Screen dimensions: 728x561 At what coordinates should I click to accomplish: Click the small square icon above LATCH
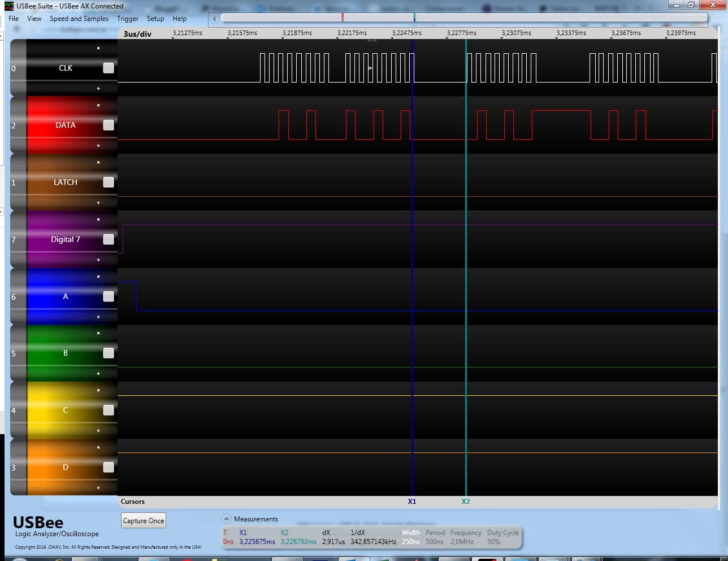coord(98,162)
